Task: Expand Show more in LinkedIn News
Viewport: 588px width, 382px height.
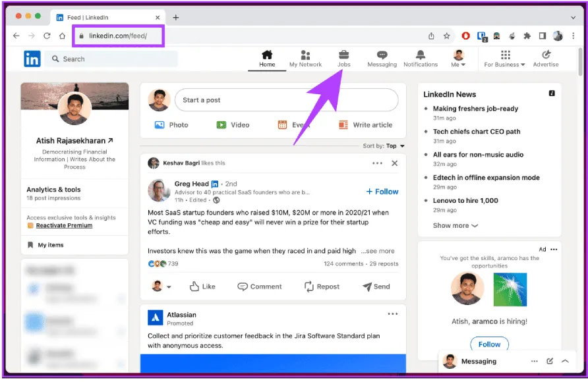Action: [x=455, y=225]
